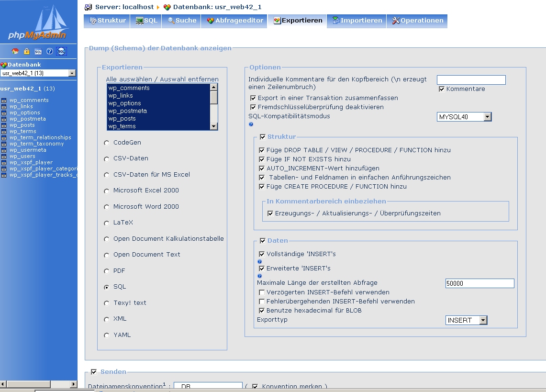Click help icon below SQL-Kompatibilitätsmodus
Image resolution: width=546 pixels, height=392 pixels.
click(251, 124)
